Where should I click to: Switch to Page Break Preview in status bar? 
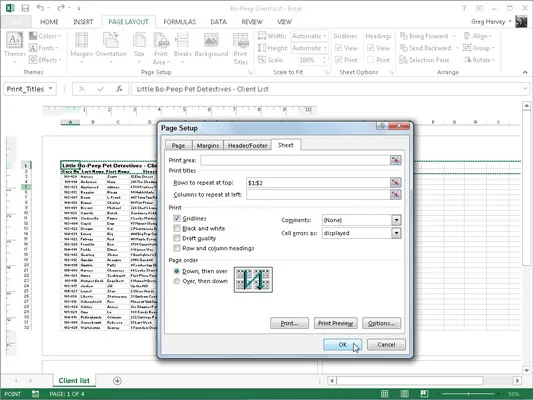coord(424,394)
